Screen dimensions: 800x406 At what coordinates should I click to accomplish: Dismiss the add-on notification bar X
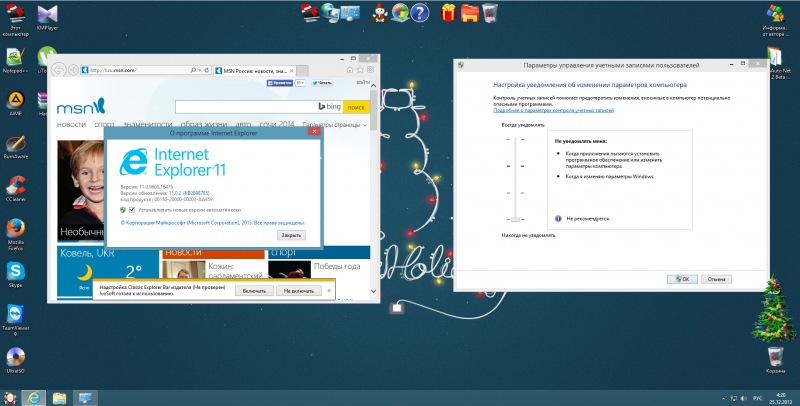click(329, 291)
